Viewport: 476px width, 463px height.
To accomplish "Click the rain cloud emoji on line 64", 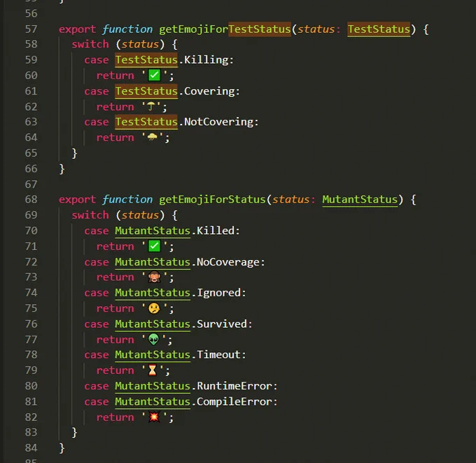I will (153, 137).
